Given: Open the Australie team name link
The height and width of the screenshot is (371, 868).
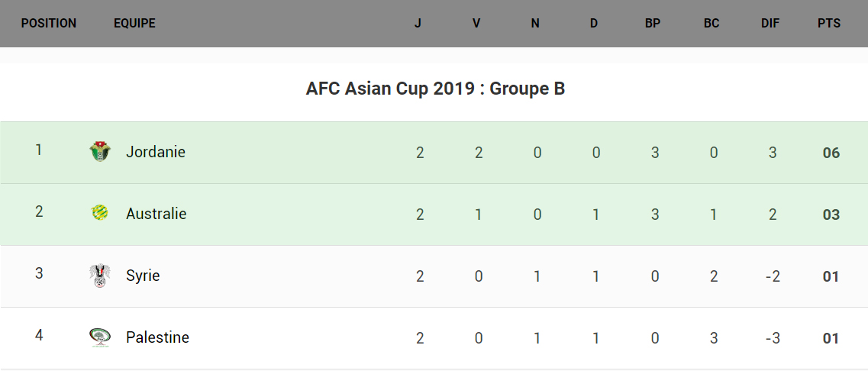Looking at the screenshot, I should (x=156, y=214).
